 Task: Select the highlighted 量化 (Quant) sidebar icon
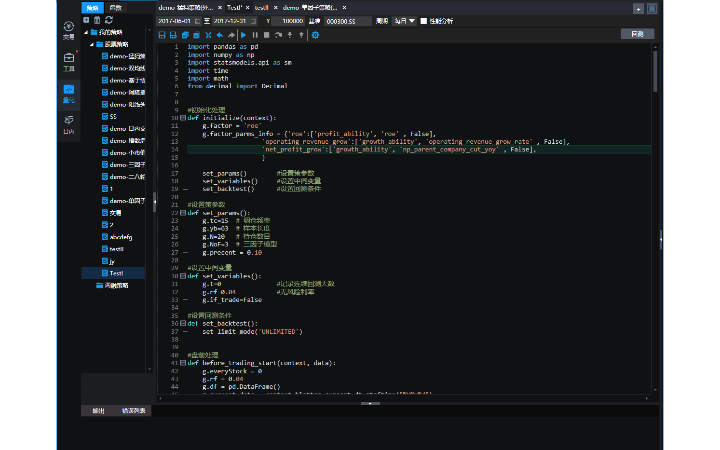tap(68, 93)
